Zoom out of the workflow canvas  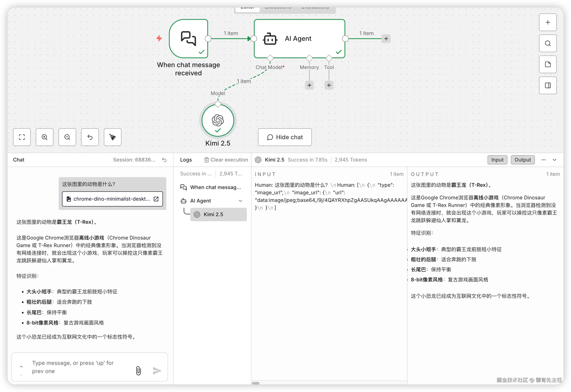click(x=67, y=137)
